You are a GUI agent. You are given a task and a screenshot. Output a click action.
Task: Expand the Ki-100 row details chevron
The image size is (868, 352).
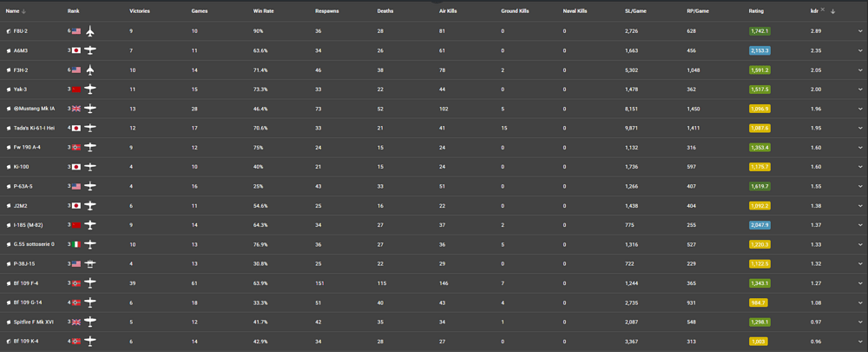pos(858,167)
